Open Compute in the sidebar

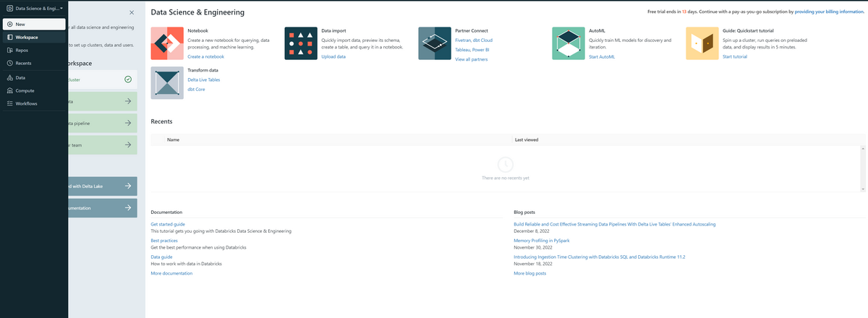click(34, 90)
